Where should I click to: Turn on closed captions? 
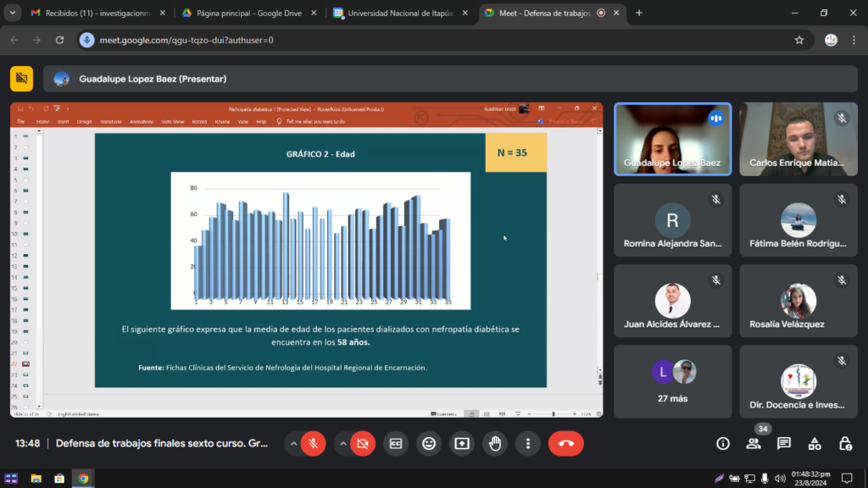tap(396, 443)
